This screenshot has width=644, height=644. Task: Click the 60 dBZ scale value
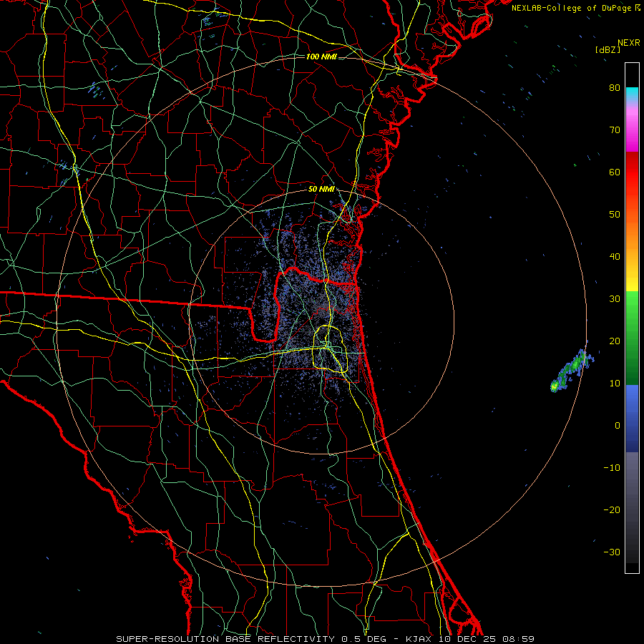coord(615,172)
